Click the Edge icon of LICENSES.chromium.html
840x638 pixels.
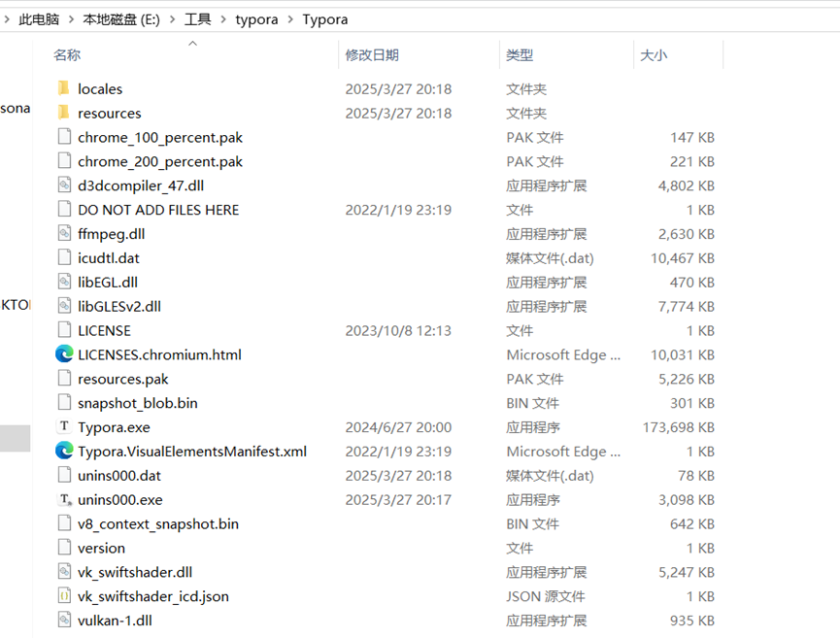[64, 353]
